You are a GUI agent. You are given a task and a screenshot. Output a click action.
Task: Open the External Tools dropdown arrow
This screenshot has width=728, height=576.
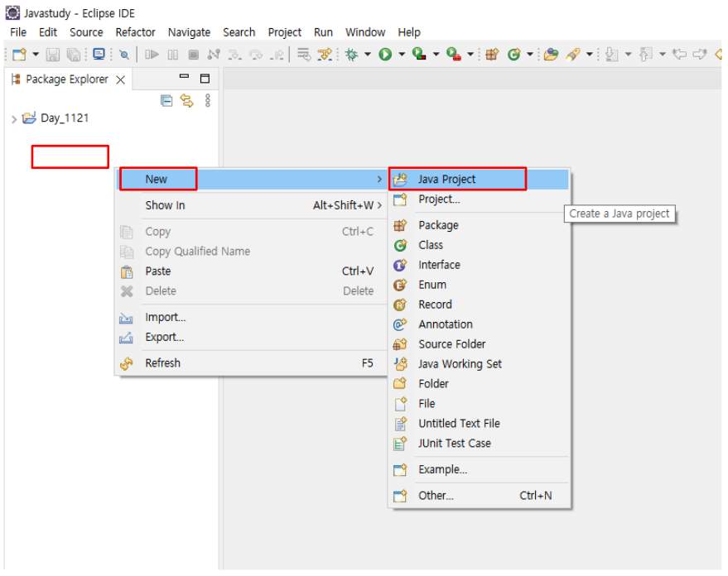[470, 55]
